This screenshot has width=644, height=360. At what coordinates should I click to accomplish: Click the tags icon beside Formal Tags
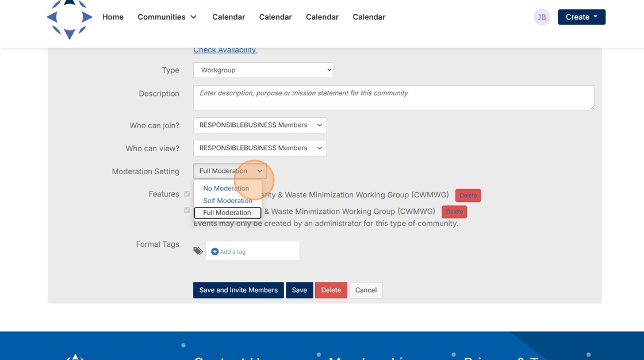(x=198, y=251)
